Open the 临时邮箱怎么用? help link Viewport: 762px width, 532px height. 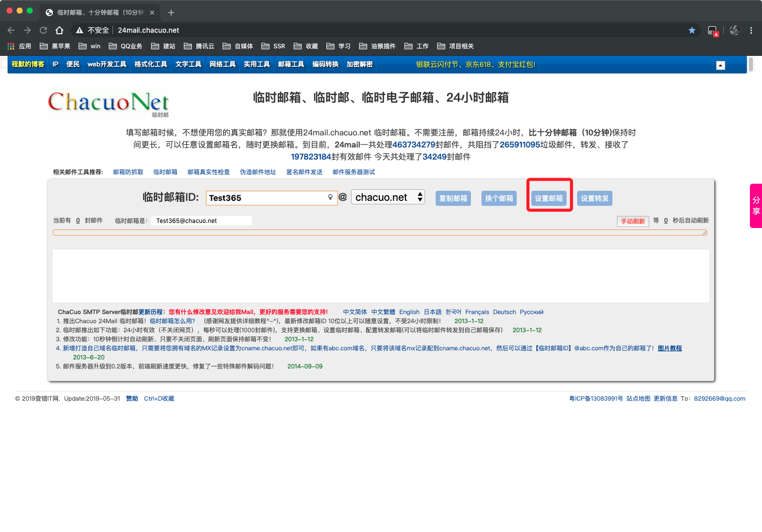(172, 321)
